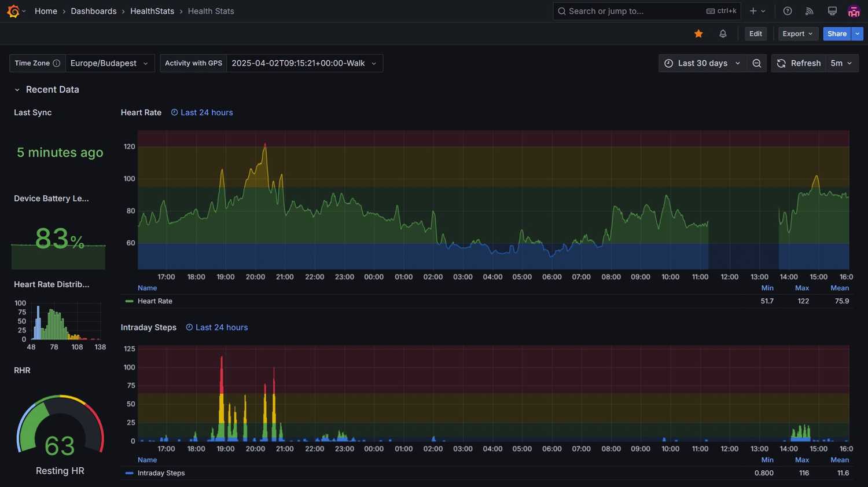
Task: Unstar the dashboard with star icon
Action: pos(698,34)
